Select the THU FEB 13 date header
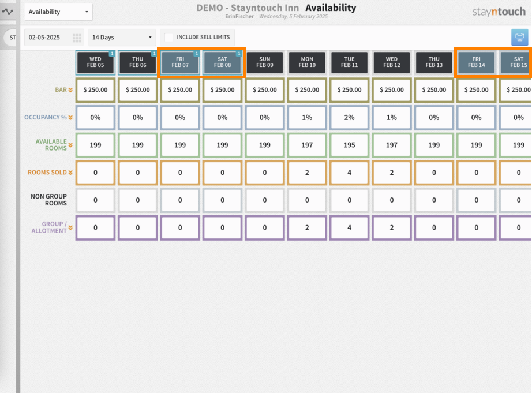This screenshot has width=532, height=393. (x=434, y=62)
